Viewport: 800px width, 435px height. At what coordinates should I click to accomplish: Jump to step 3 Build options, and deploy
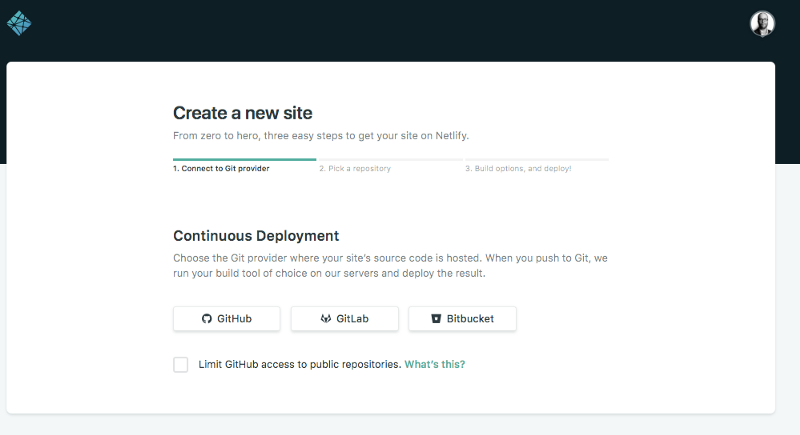coord(518,168)
